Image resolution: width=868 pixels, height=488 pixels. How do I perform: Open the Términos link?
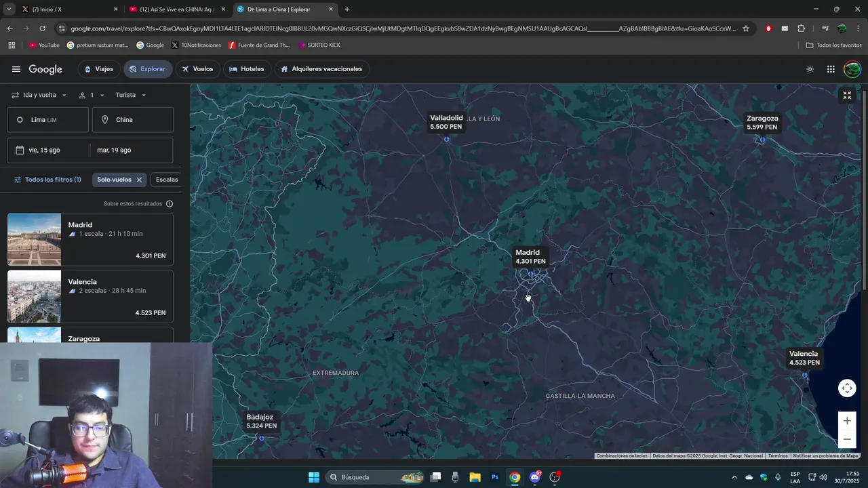(x=778, y=456)
